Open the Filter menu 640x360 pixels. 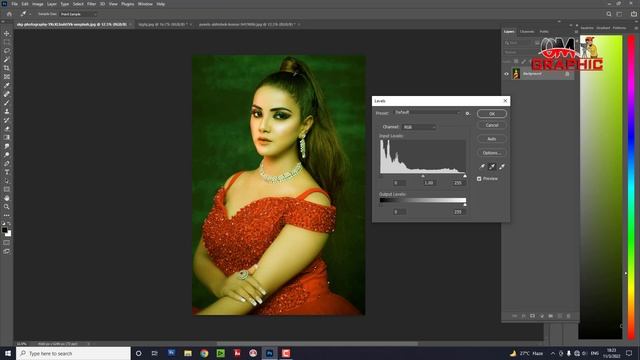tap(91, 4)
